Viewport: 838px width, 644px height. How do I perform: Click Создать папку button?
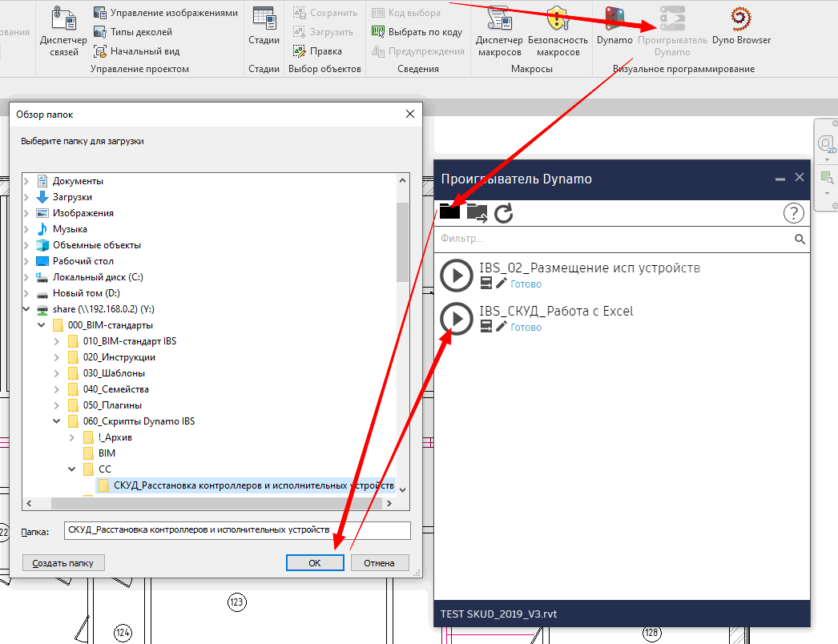(63, 563)
